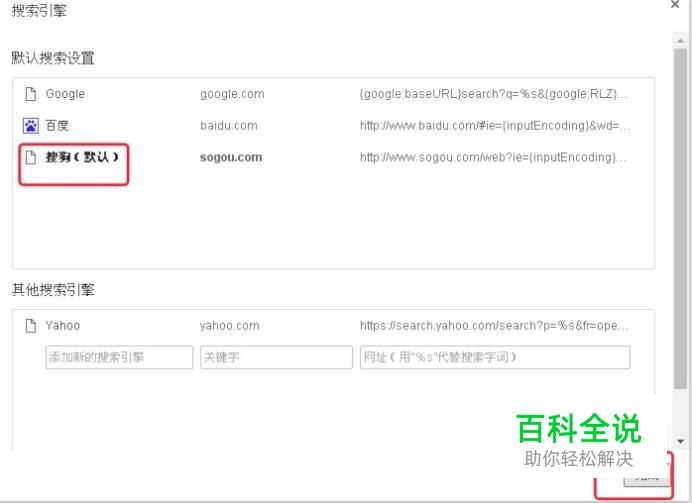Click the scrollbar up arrow
This screenshot has height=503, width=692.
coord(681,41)
